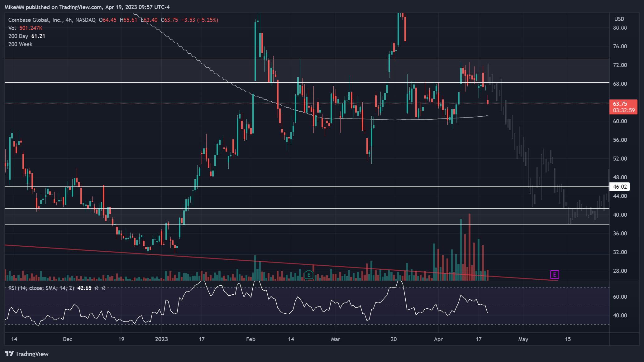
Task: Select the Coinbase Global, Inc. symbol title
Action: pyautogui.click(x=36, y=20)
